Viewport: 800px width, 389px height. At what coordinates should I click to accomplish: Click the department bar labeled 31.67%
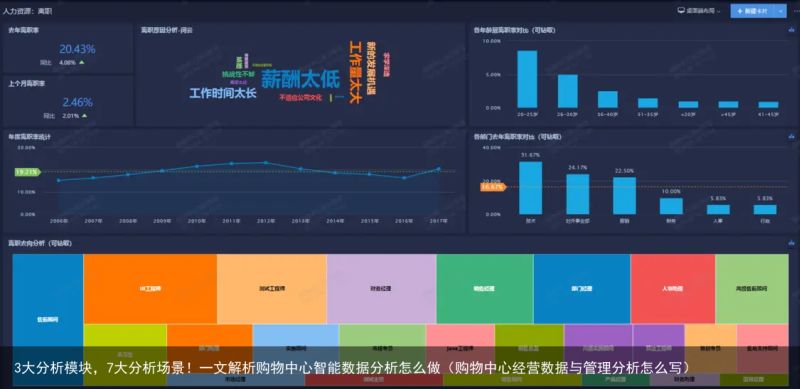(531, 188)
